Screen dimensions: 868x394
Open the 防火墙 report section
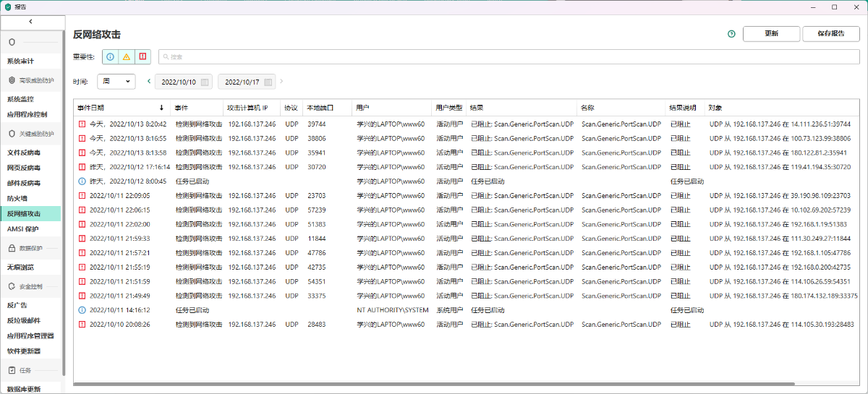[17, 198]
